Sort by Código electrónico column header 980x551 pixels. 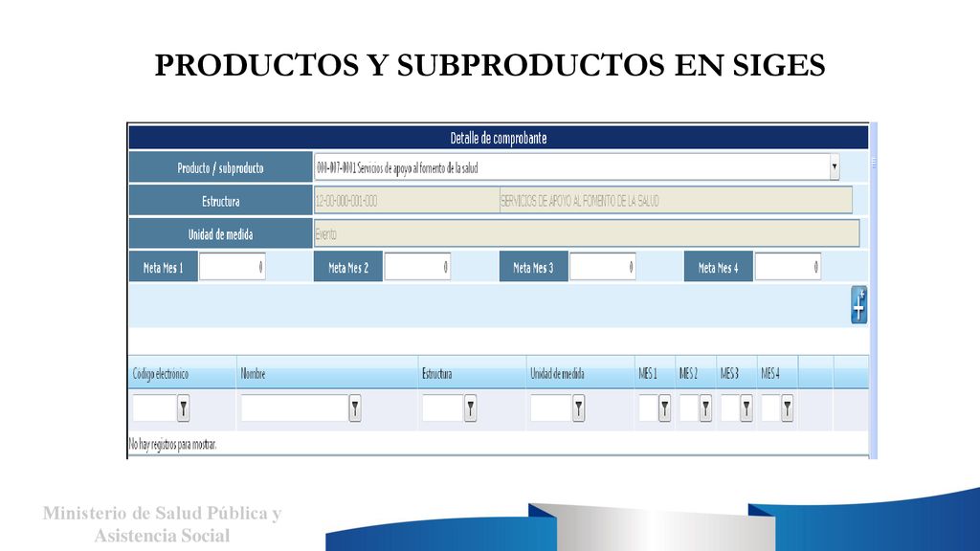click(x=182, y=373)
